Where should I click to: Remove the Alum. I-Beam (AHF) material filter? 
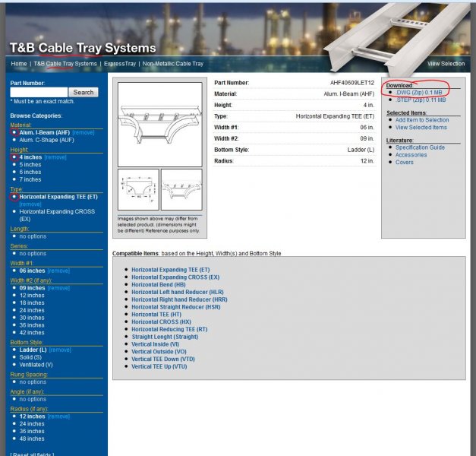pos(84,132)
